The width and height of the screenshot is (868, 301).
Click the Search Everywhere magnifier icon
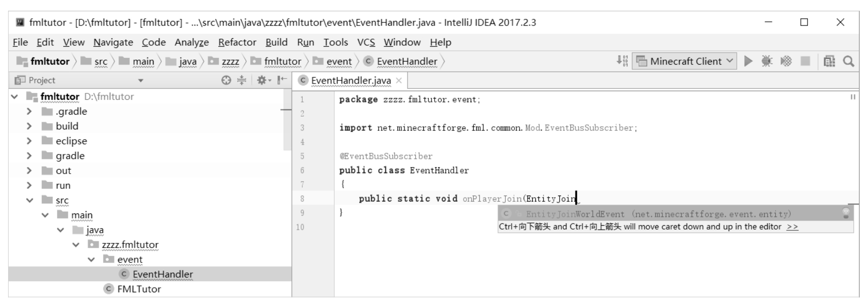point(849,61)
